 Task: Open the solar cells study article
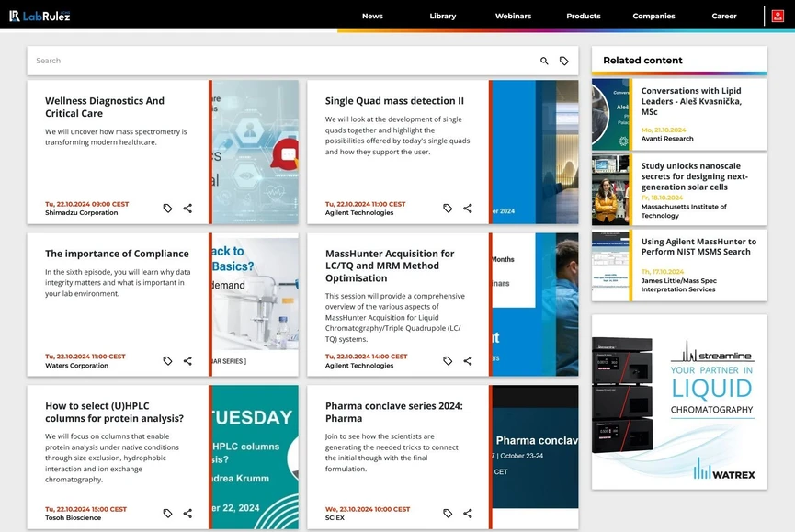[694, 176]
